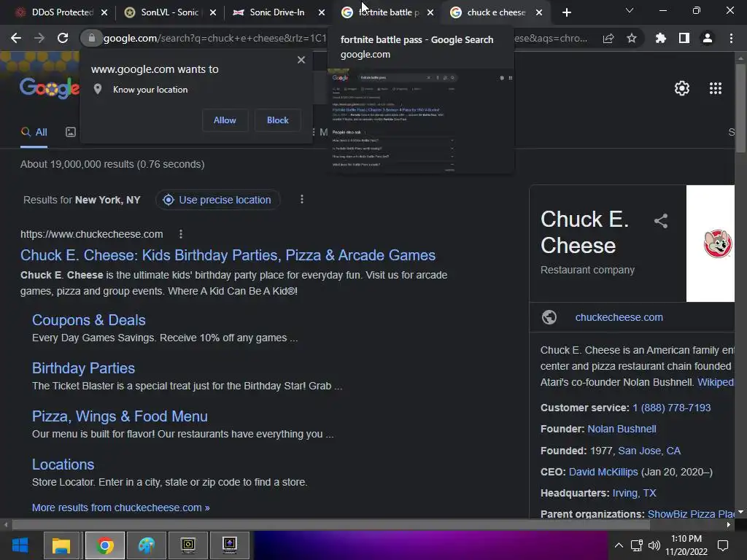Open Chrome three-dot menu
This screenshot has width=747, height=560.
(x=731, y=38)
